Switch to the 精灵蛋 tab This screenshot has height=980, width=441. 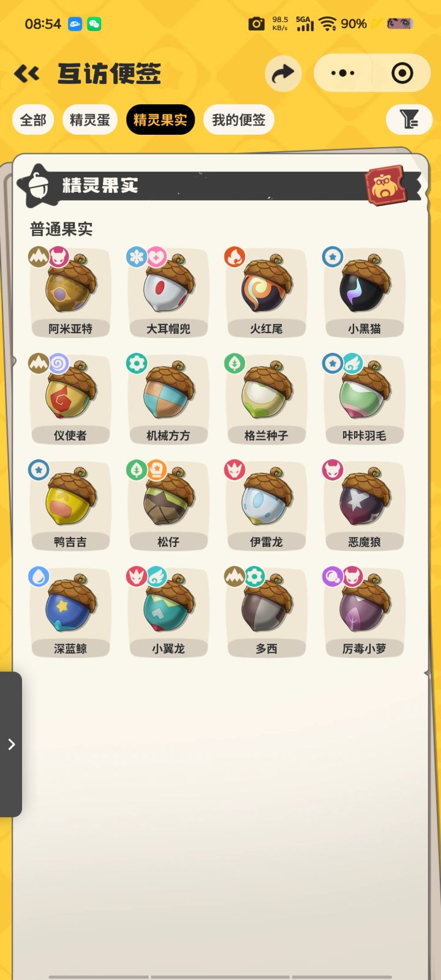90,119
